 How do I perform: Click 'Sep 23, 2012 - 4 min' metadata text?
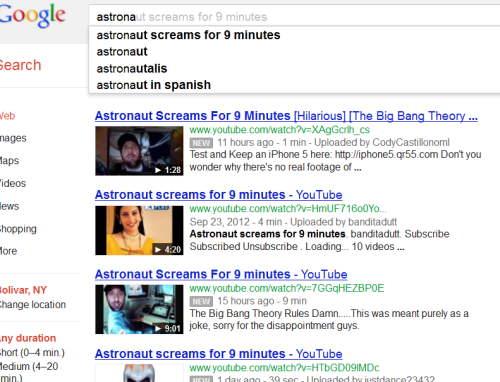(x=236, y=222)
